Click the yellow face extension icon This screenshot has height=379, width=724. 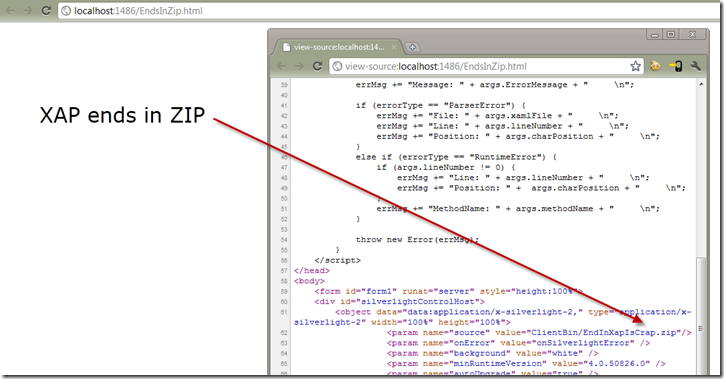655,66
